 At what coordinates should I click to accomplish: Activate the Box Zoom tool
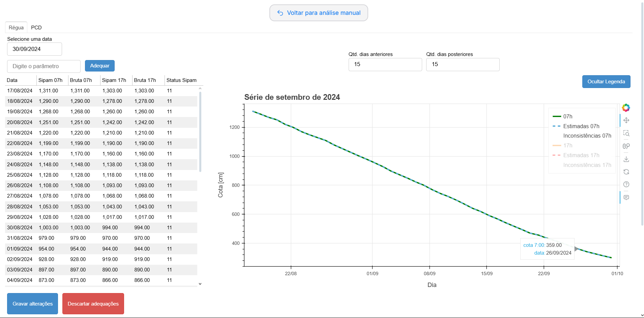click(x=626, y=133)
